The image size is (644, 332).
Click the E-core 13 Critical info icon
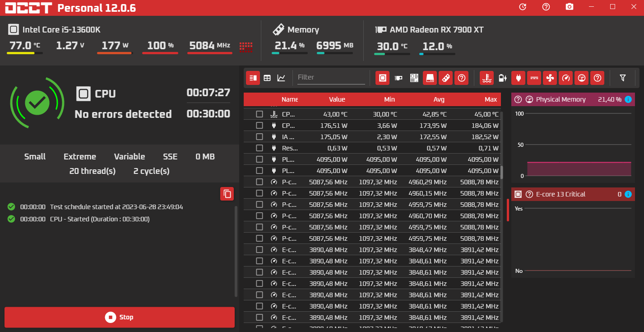[x=628, y=194]
